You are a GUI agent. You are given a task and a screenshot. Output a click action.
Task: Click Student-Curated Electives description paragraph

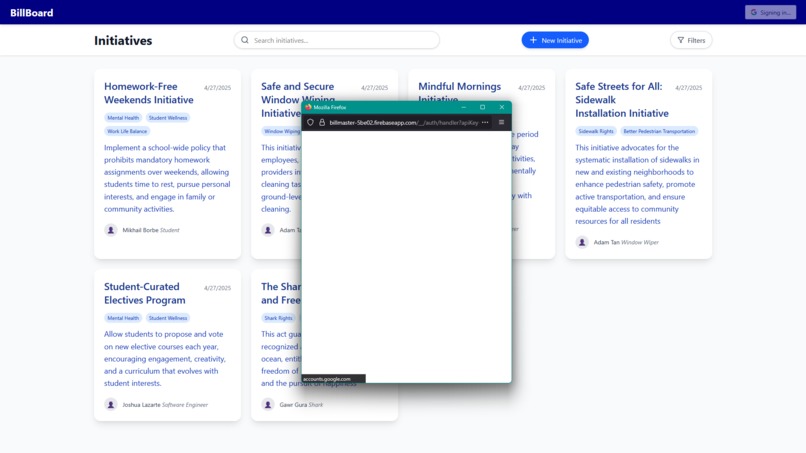tap(164, 358)
